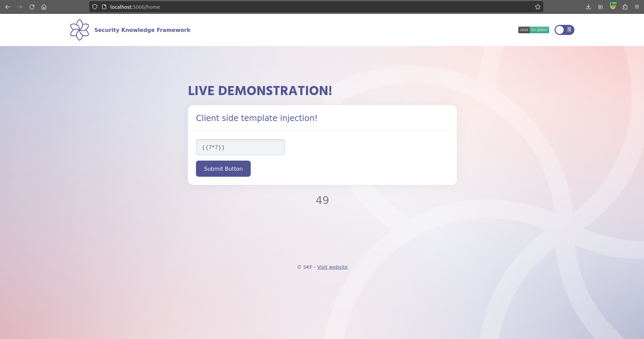The image size is (644, 339).
Task: Click the Submit Button
Action: [223, 169]
